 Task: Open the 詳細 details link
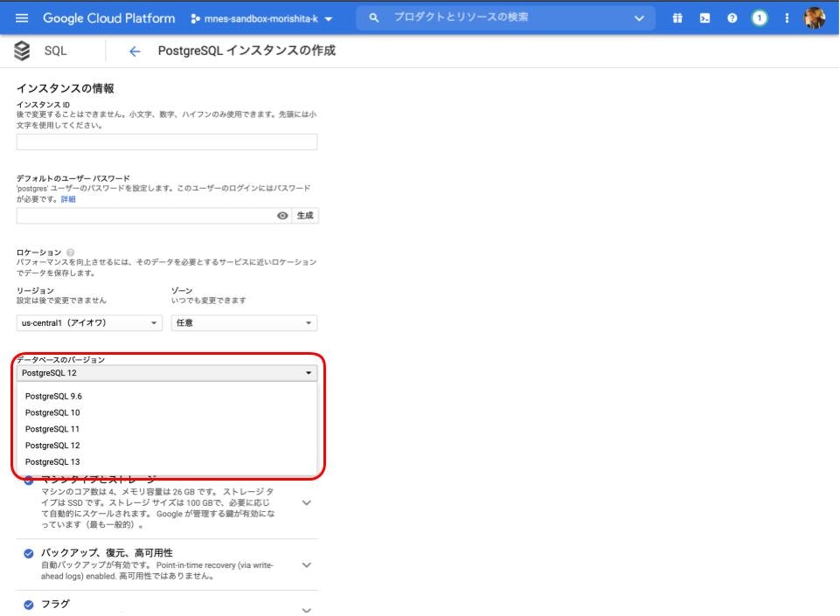[x=68, y=199]
